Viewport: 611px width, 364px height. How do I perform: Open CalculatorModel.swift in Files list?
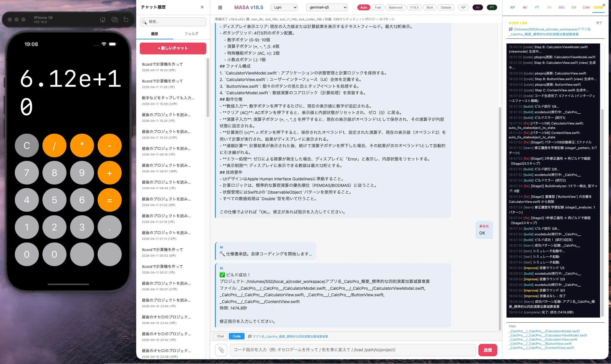(544, 331)
